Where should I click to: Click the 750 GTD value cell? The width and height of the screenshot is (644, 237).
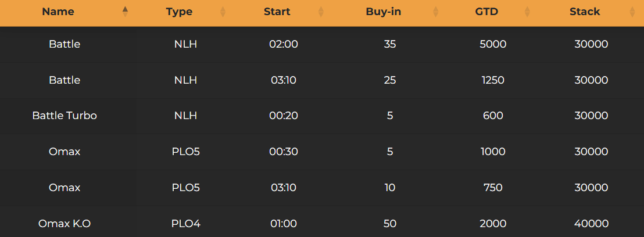pyautogui.click(x=493, y=188)
